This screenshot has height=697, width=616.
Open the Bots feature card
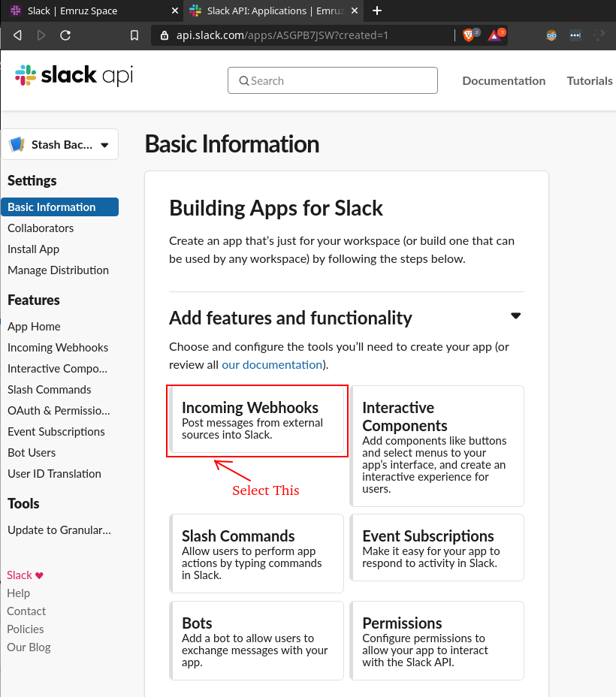pos(257,640)
